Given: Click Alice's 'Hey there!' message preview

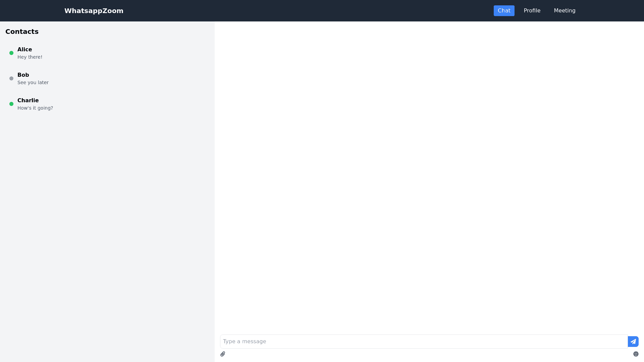Looking at the screenshot, I should pyautogui.click(x=30, y=57).
